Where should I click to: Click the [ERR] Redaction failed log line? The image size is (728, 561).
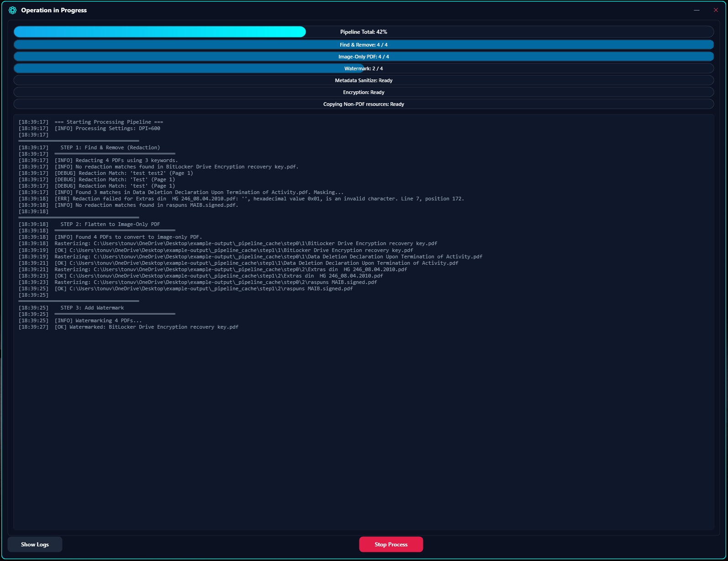pyautogui.click(x=241, y=199)
